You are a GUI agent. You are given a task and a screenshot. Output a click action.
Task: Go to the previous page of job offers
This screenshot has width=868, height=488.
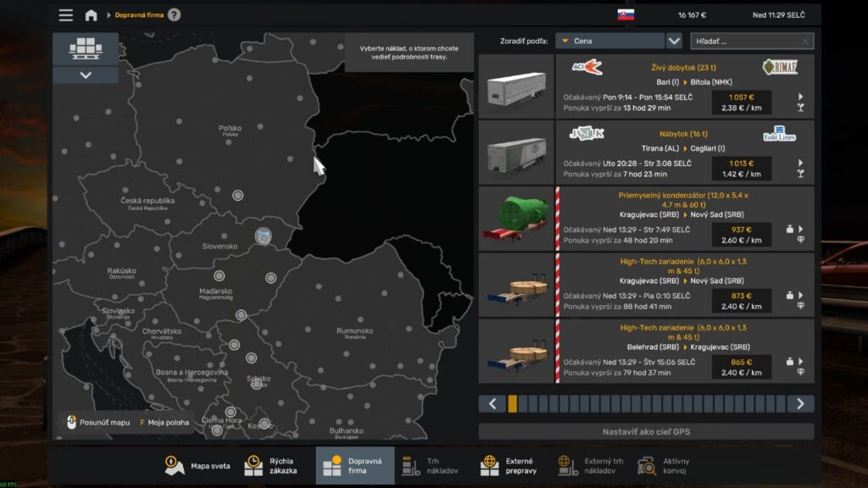coord(492,404)
